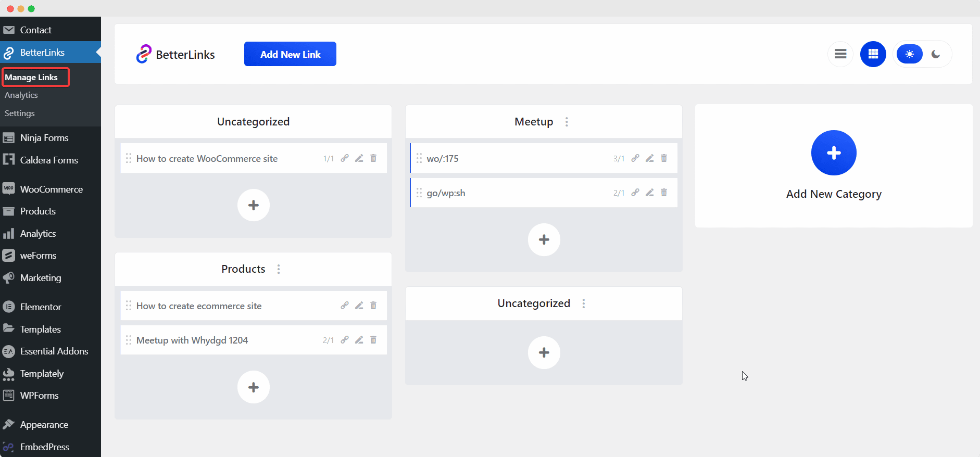Open Contact in sidebar
Image resolution: width=980 pixels, height=457 pixels.
[x=51, y=30]
